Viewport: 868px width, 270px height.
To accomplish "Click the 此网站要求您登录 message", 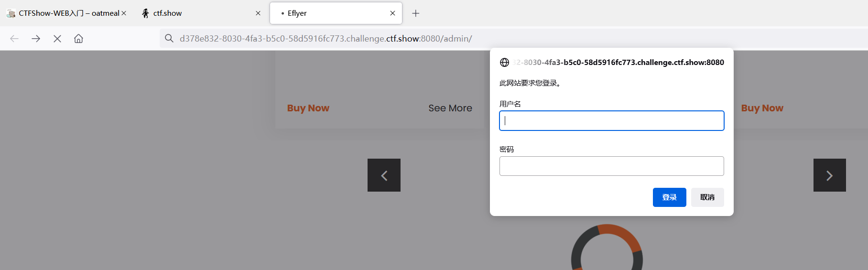I will [x=531, y=83].
